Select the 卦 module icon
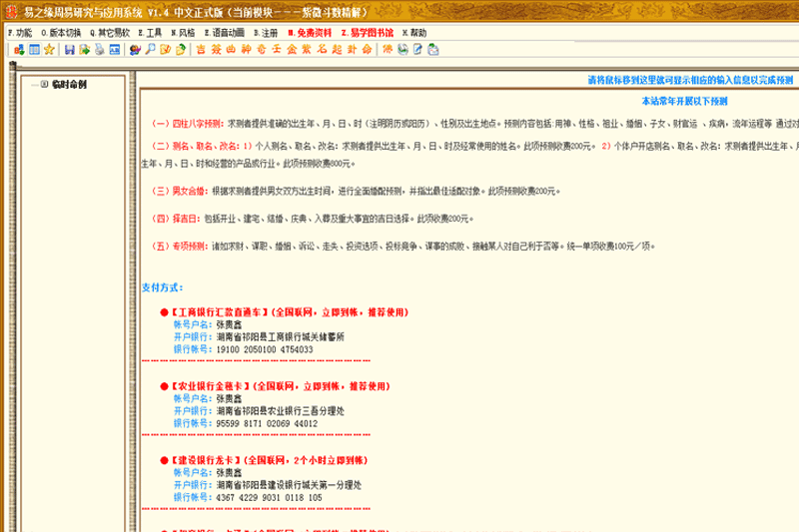 pyautogui.click(x=352, y=49)
